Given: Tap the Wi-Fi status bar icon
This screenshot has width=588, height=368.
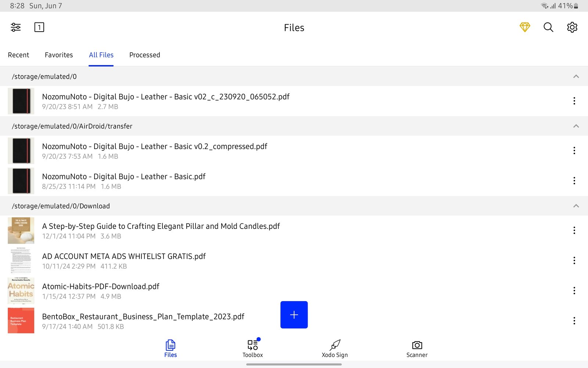Looking at the screenshot, I should pos(544,6).
